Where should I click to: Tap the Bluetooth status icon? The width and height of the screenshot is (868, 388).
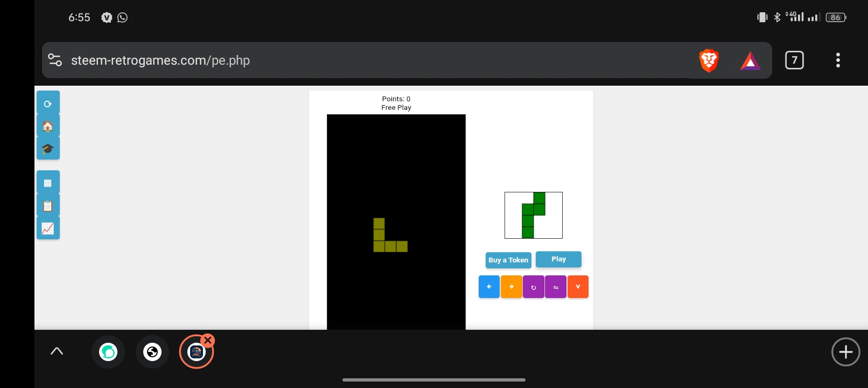click(777, 17)
